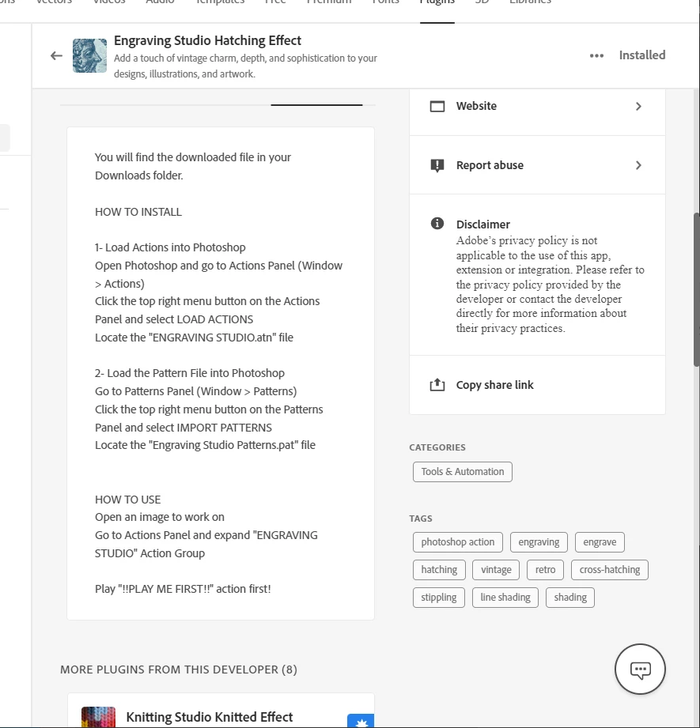The width and height of the screenshot is (700, 728).
Task: Select the hatching tag
Action: tap(439, 570)
